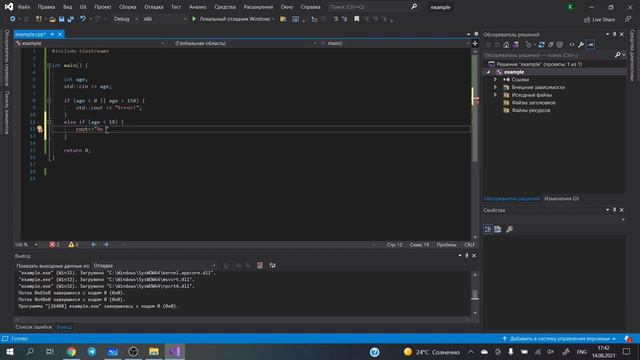Click the bookmark icon in toolbar
This screenshot has width=640, height=360.
[356, 19]
